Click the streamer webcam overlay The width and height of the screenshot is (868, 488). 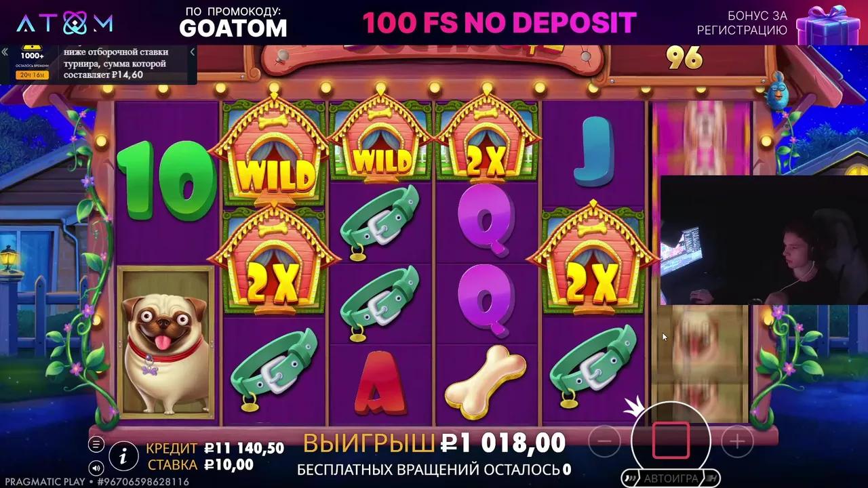pos(764,240)
